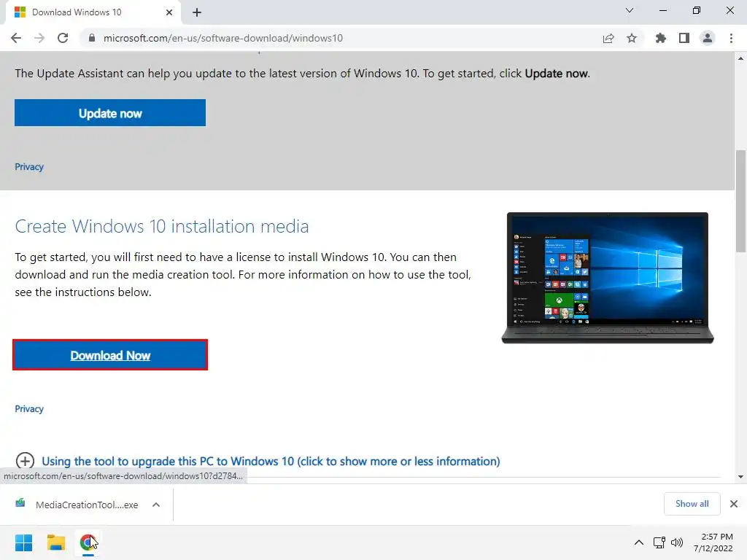Click the page scroll up arrow
The height and width of the screenshot is (560, 747).
pos(741,58)
